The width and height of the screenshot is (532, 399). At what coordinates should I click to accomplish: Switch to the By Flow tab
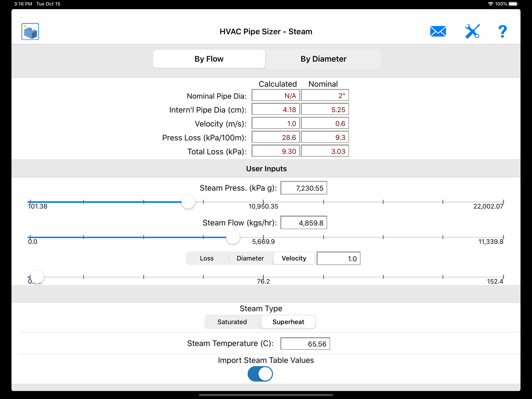point(209,59)
